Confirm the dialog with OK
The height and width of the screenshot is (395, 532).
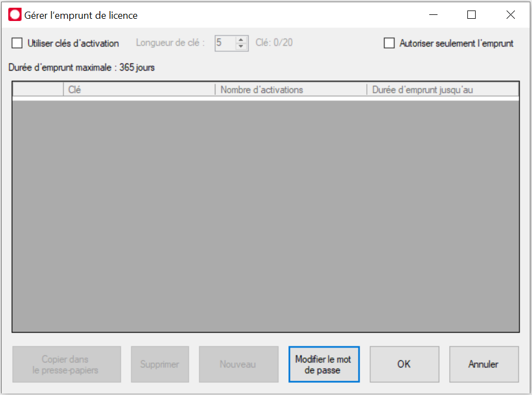click(404, 365)
